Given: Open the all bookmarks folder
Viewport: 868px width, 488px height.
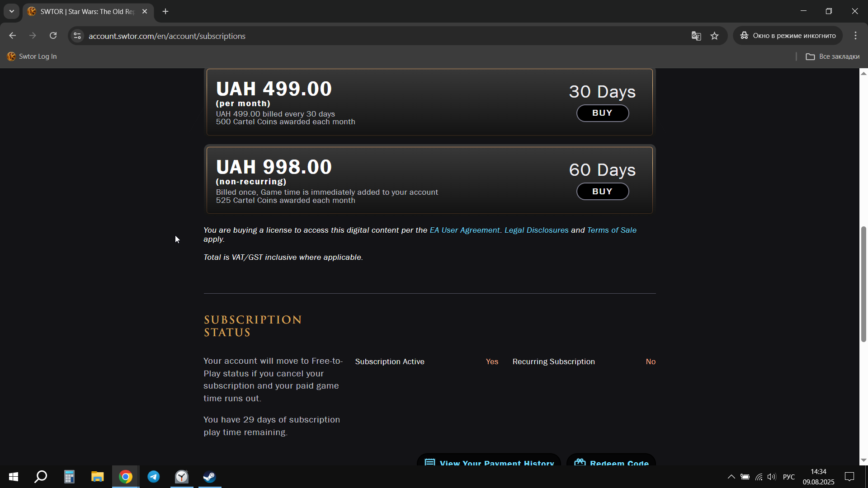Looking at the screenshot, I should pos(833,56).
